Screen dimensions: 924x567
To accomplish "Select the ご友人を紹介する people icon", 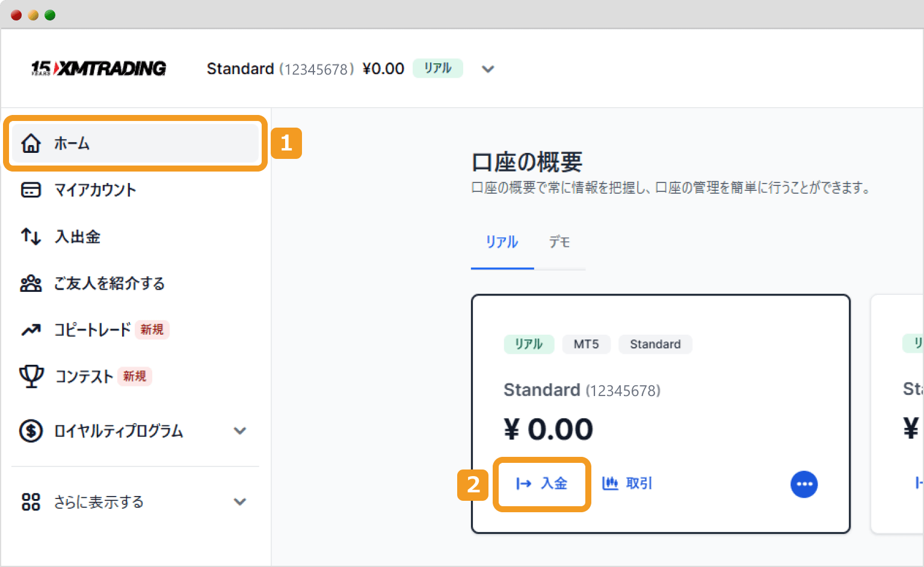I will [x=31, y=283].
